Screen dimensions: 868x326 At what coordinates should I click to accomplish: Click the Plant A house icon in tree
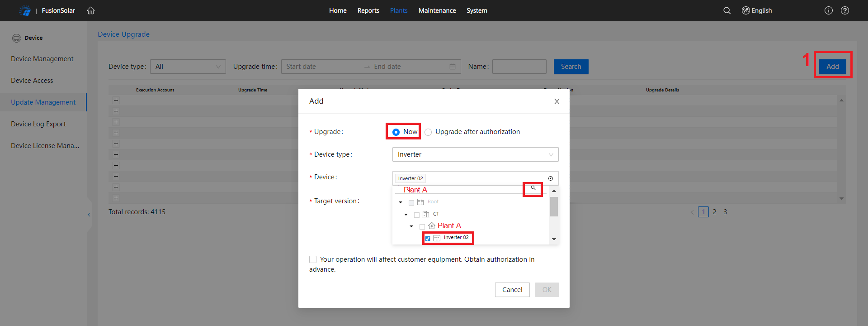(x=432, y=226)
